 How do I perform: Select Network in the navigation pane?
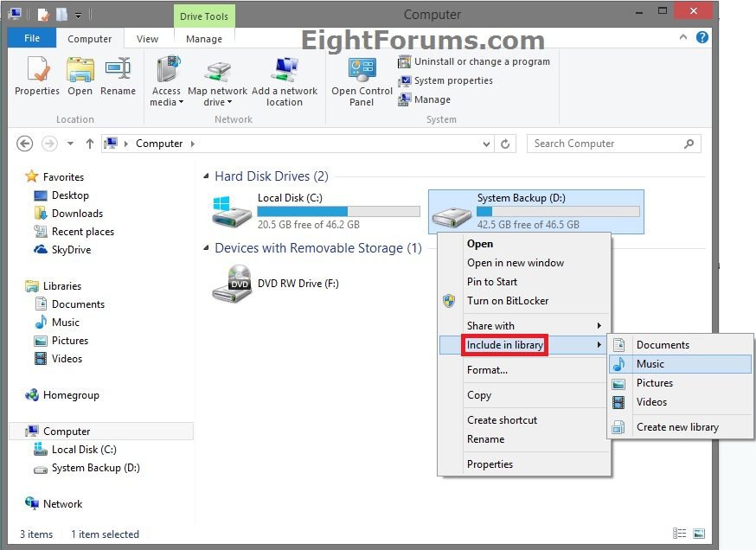click(54, 504)
